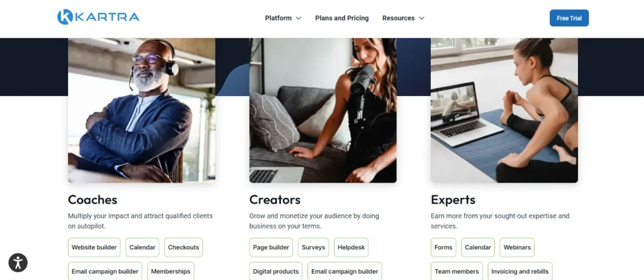Click the Experts yoga laptop photo
Image resolution: width=644 pixels, height=280 pixels.
click(x=504, y=110)
